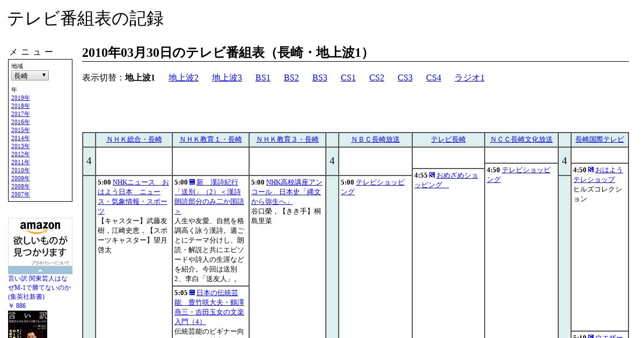The image size is (644, 338).
Task: Switch to CS1 listings
Action: click(x=348, y=78)
